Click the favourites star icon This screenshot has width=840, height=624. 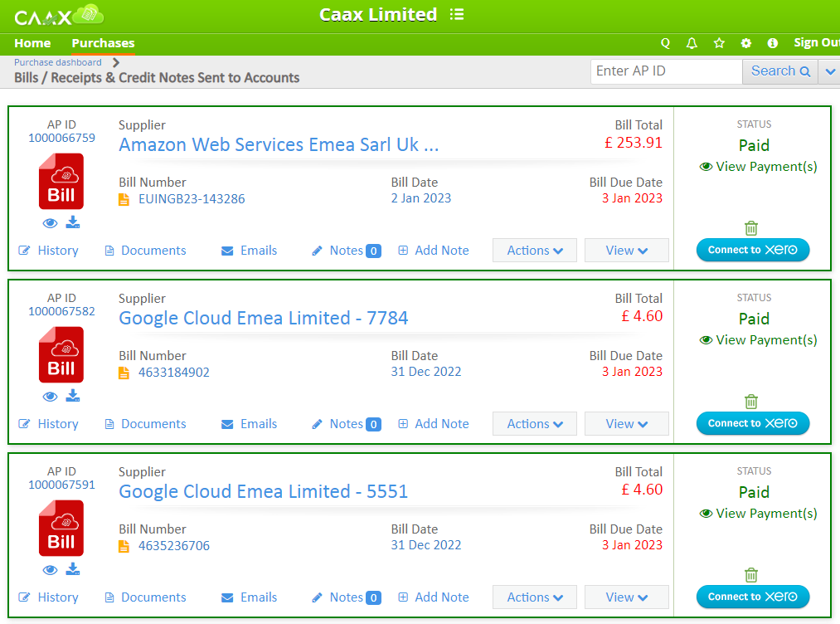(719, 43)
